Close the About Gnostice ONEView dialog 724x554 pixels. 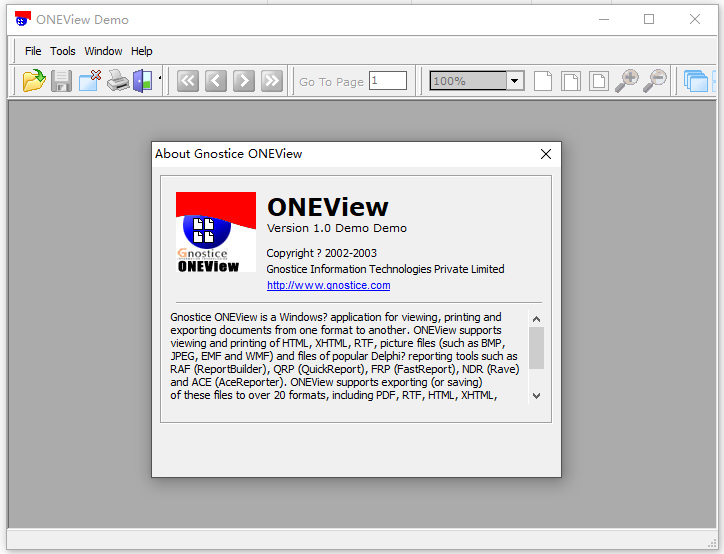(546, 154)
